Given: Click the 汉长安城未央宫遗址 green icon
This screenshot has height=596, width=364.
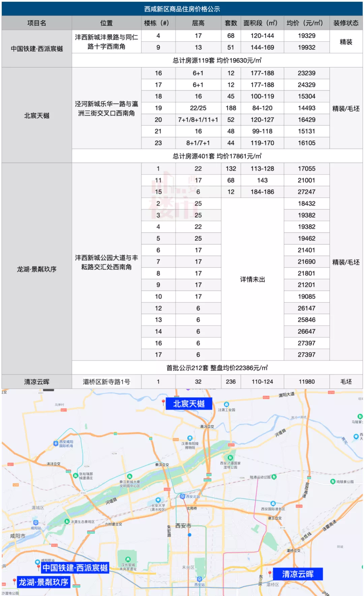Looking at the screenshot, I should click(128, 559).
